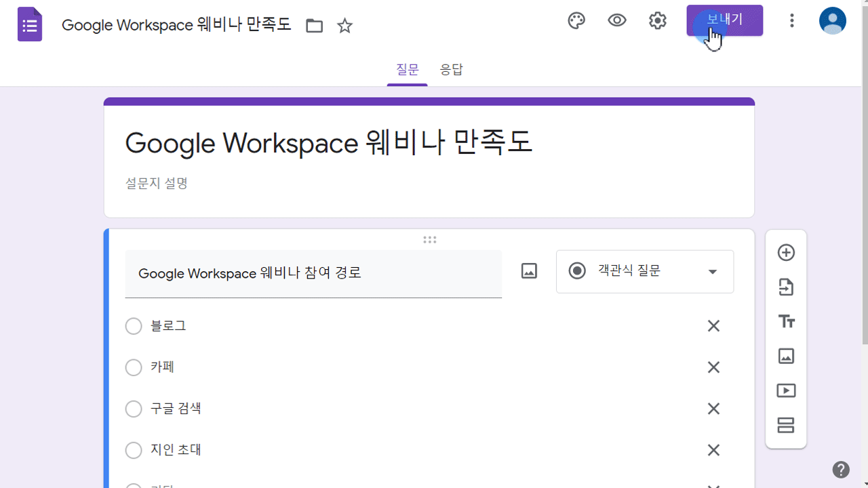Select the 카페 radio option
Viewport: 868px width, 488px height.
point(134,368)
